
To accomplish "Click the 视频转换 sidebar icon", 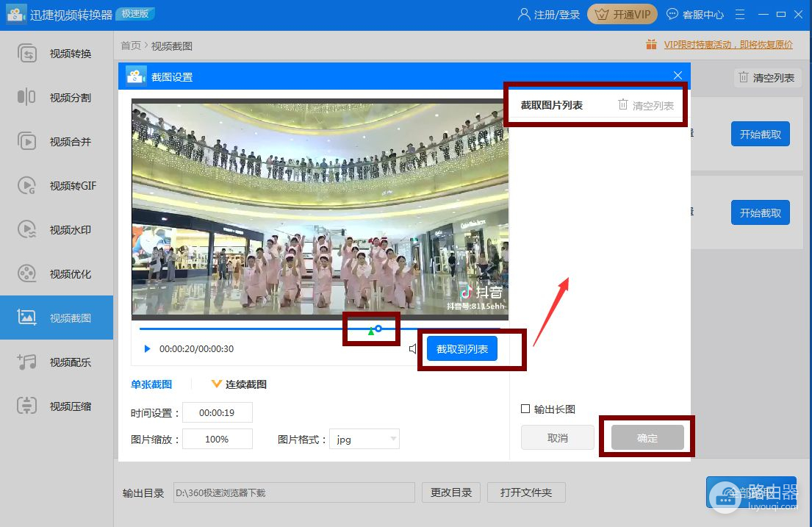I will tap(27, 54).
